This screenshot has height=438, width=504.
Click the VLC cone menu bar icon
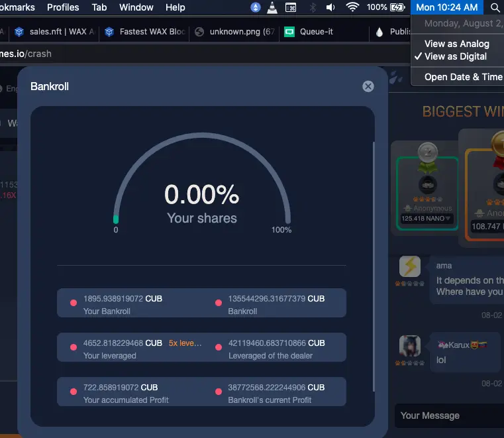click(272, 7)
